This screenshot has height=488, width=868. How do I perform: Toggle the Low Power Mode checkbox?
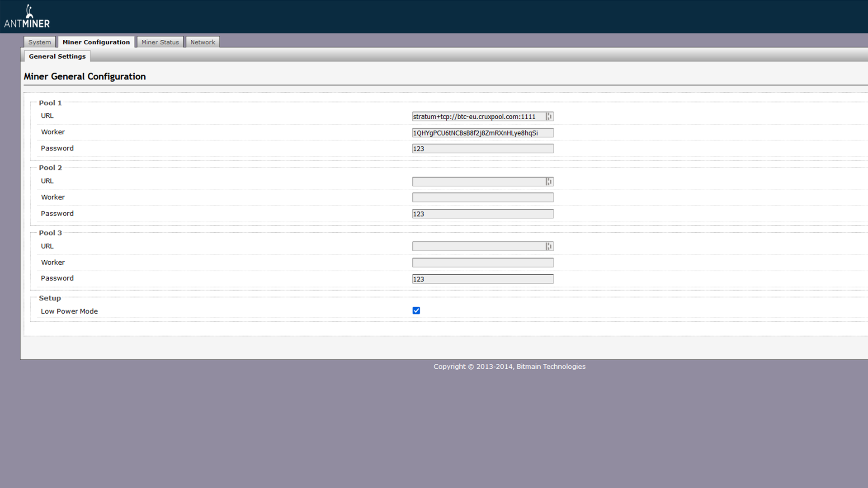click(x=416, y=310)
